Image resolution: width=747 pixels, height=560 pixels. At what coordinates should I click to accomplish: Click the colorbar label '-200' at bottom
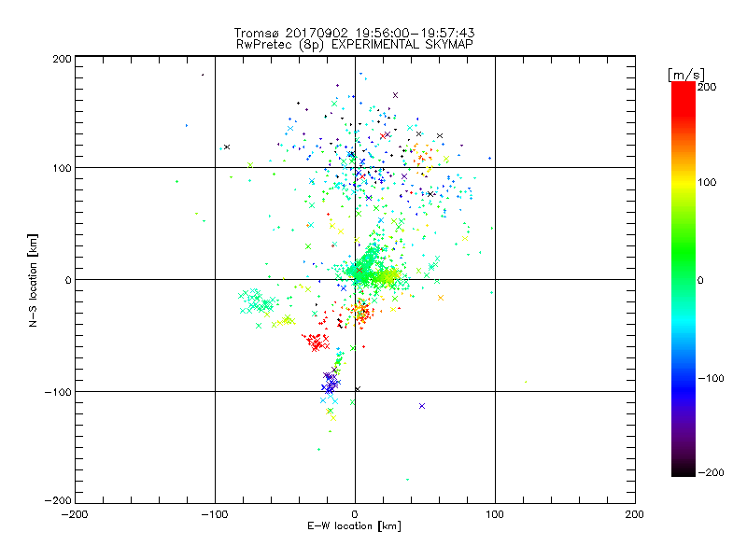[x=711, y=473]
